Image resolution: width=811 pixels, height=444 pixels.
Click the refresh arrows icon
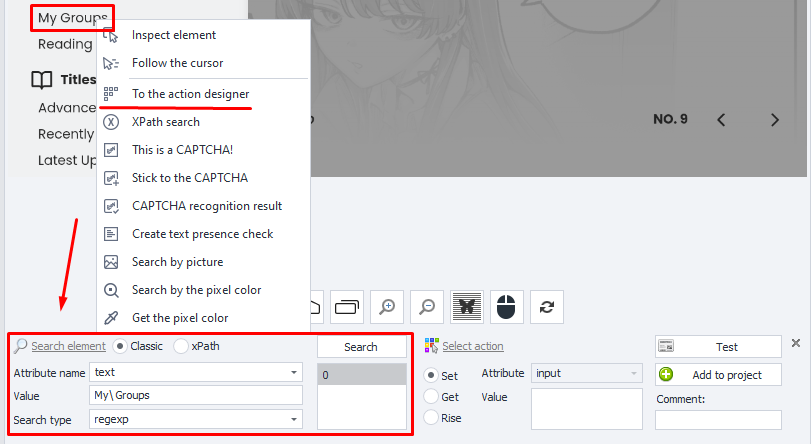coord(547,307)
